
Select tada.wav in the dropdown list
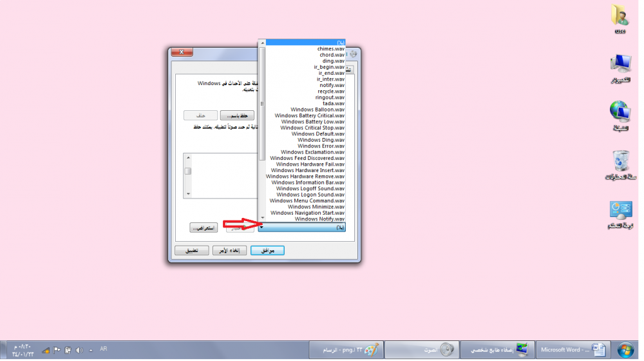333,104
